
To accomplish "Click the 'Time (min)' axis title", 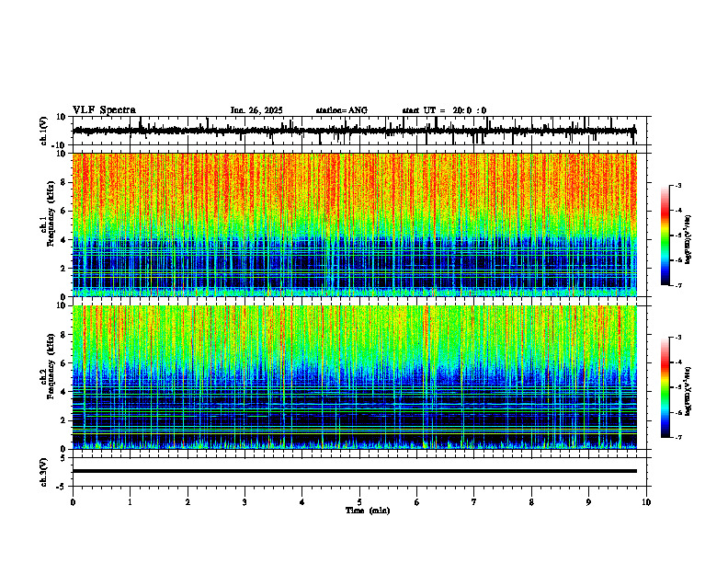I will [x=368, y=511].
